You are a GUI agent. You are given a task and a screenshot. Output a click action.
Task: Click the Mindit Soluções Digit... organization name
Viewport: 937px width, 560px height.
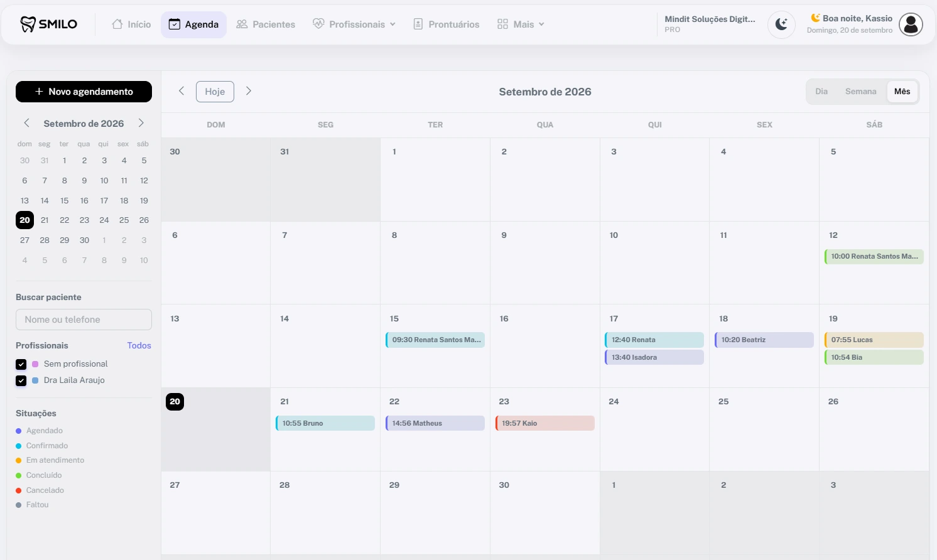[x=710, y=19]
